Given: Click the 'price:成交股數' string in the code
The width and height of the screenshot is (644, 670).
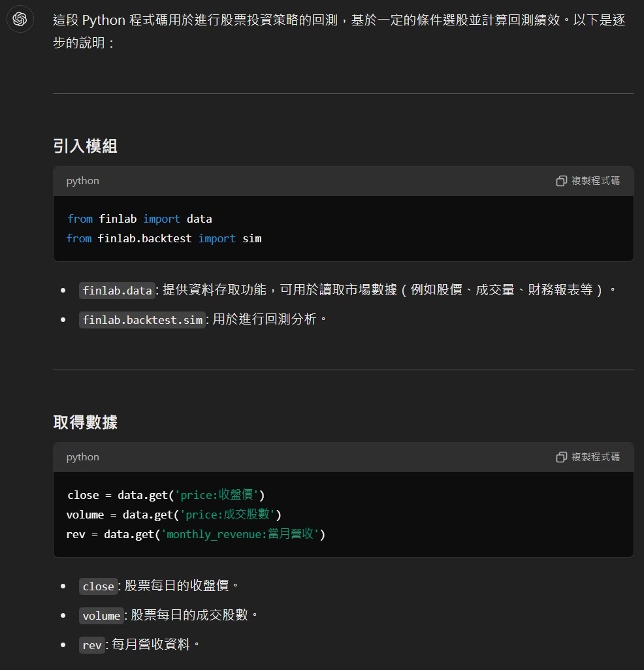Looking at the screenshot, I should 228,515.
